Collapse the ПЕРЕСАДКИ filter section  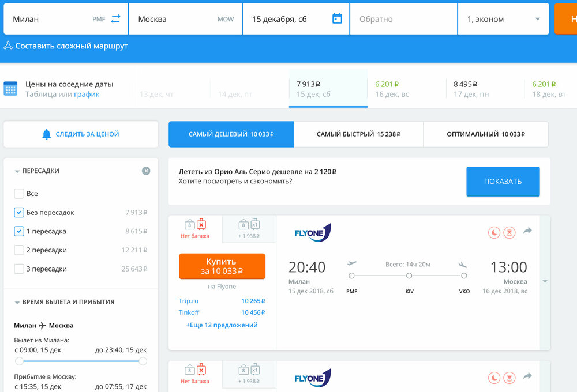(17, 171)
